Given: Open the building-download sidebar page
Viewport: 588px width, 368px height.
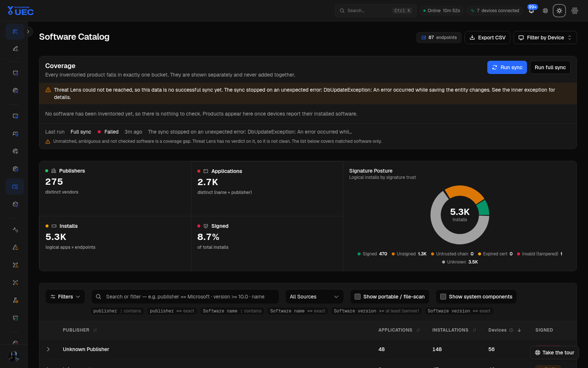Looking at the screenshot, I should 15,49.
